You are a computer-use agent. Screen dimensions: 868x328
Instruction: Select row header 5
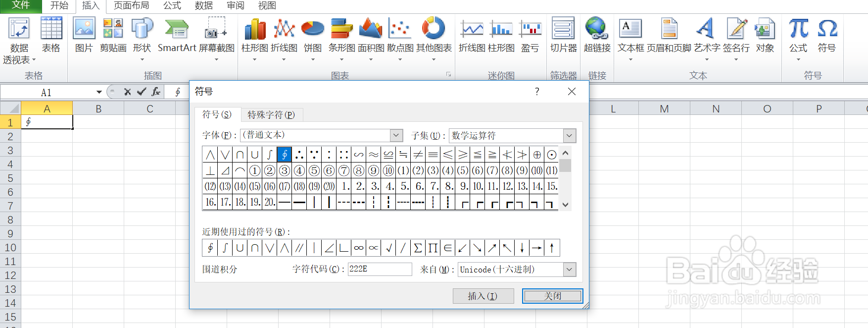[x=10, y=178]
